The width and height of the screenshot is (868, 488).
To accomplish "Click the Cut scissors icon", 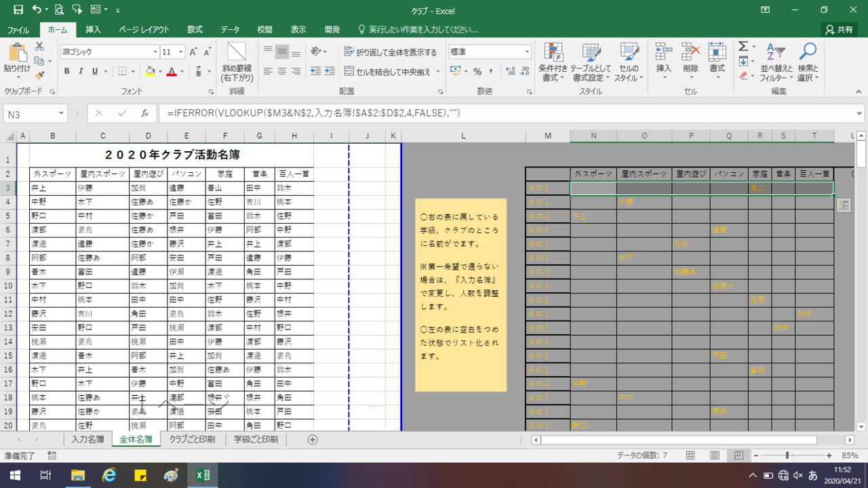I will coord(39,46).
